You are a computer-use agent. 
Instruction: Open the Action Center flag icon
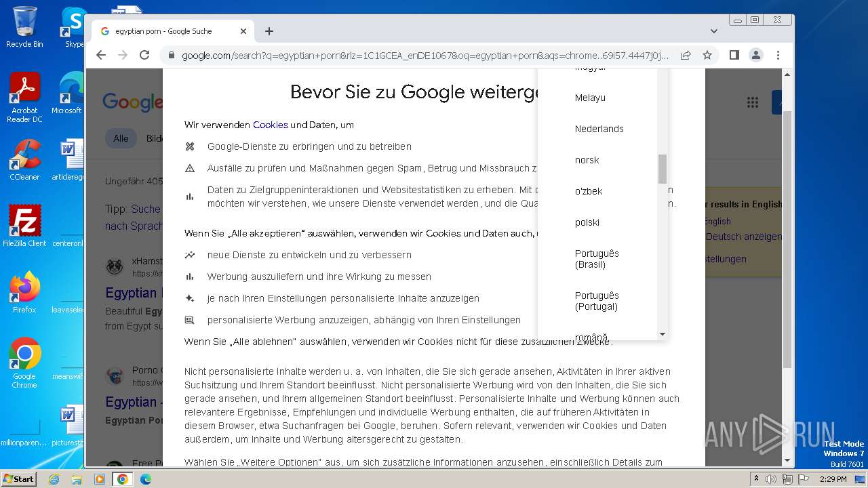click(804, 479)
